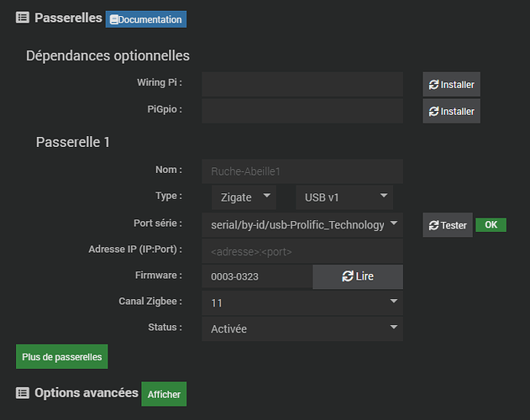Open the Documentation link
530x420 pixels.
[x=146, y=19]
